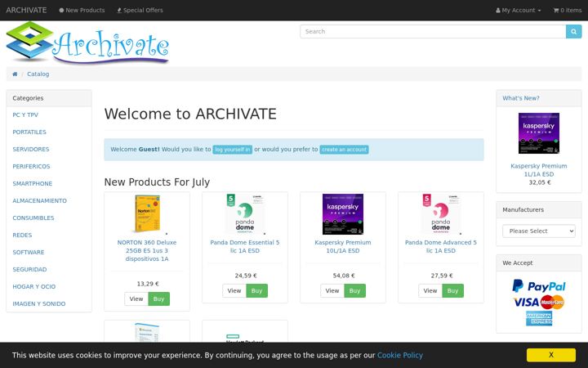
Task: Click the What's New? heading link
Action: coord(521,98)
